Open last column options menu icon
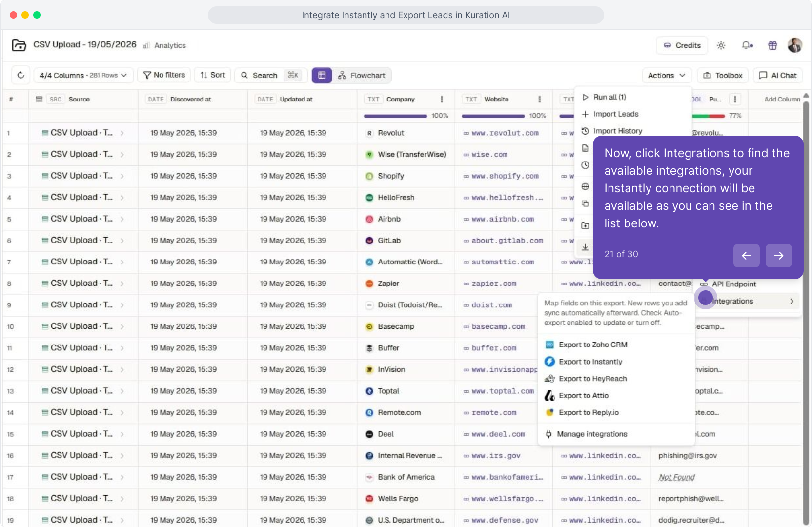The width and height of the screenshot is (812, 527). [x=735, y=99]
